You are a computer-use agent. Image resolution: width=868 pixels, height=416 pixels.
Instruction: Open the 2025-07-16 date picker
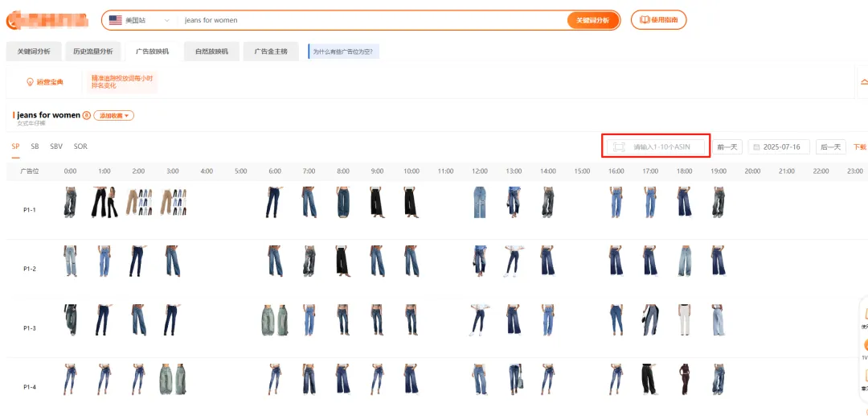(779, 146)
